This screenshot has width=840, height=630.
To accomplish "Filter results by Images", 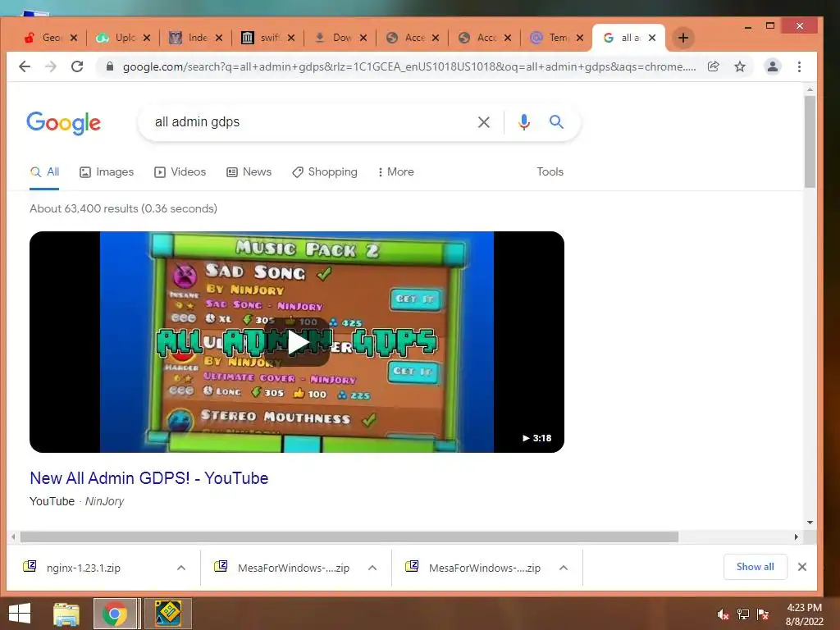I will pyautogui.click(x=107, y=172).
